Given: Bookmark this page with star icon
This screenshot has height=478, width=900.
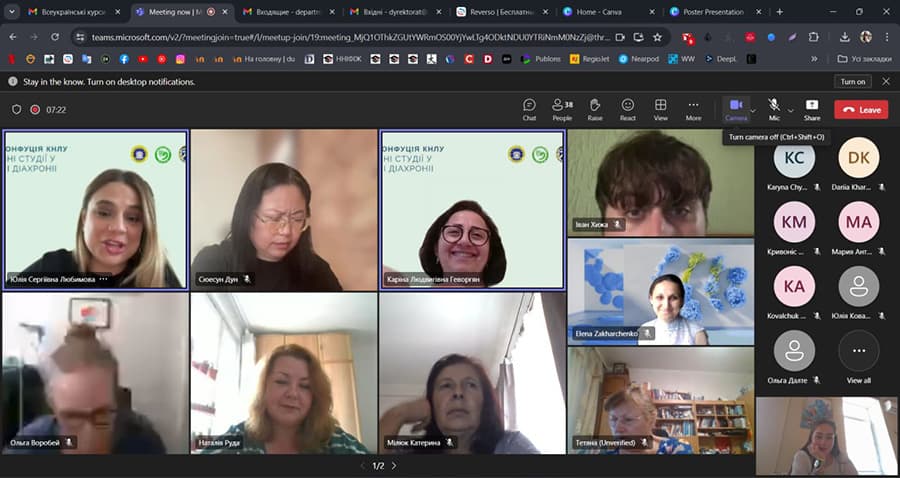Looking at the screenshot, I should (657, 37).
